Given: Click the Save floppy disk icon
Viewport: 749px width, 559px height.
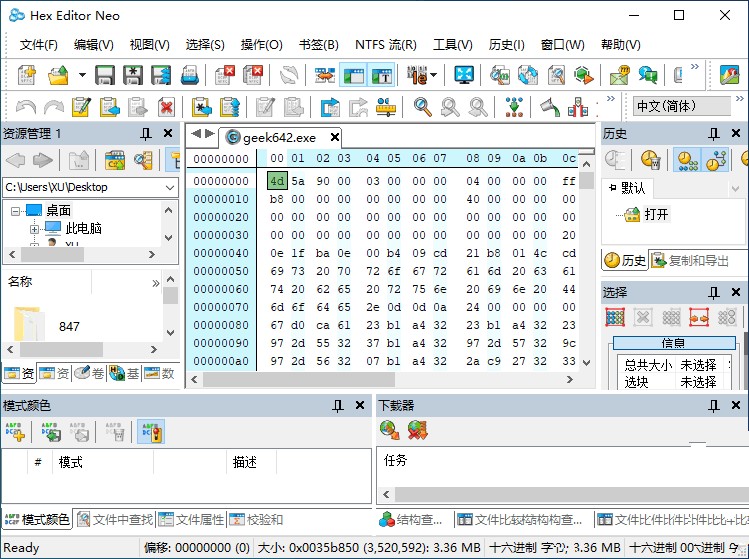Looking at the screenshot, I should click(x=105, y=75).
